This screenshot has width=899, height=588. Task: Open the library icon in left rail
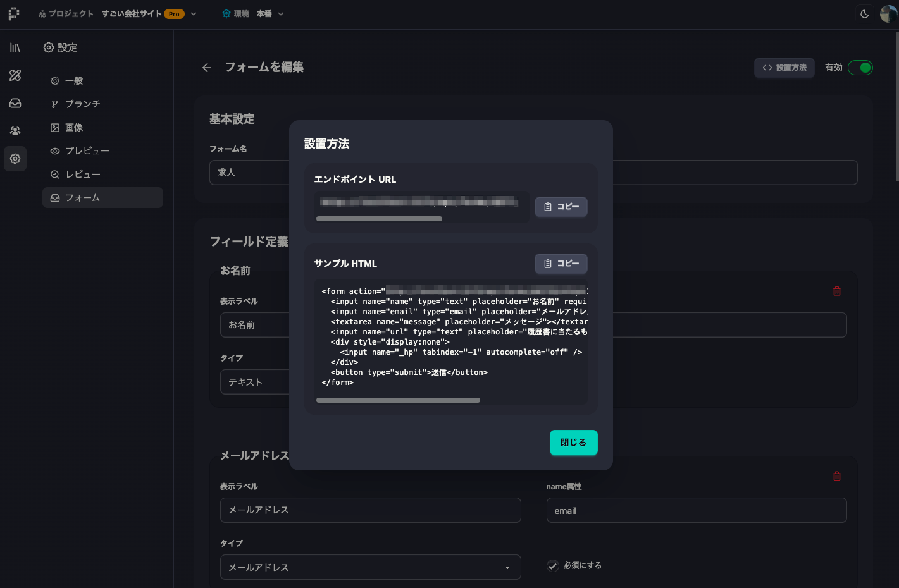pos(15,47)
